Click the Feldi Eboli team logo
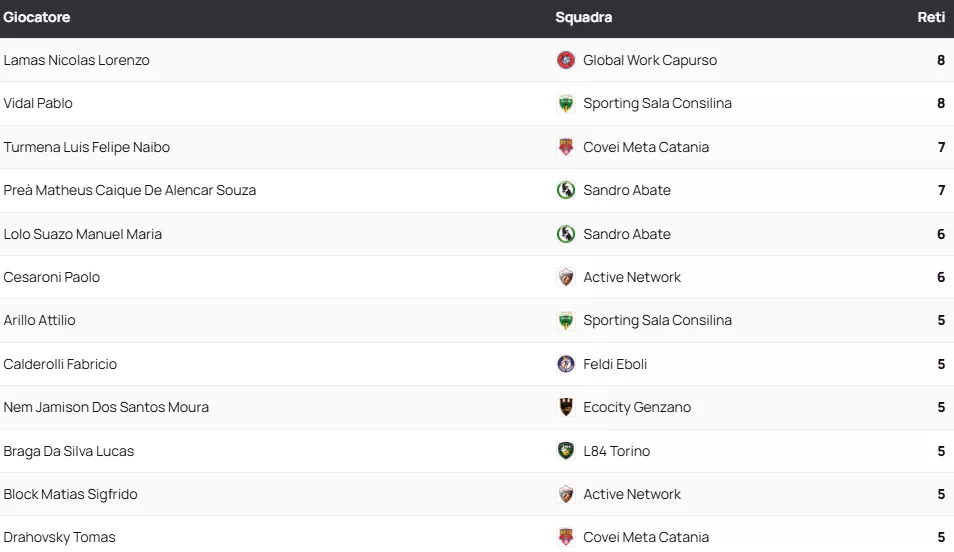954x552 pixels. pyautogui.click(x=566, y=364)
